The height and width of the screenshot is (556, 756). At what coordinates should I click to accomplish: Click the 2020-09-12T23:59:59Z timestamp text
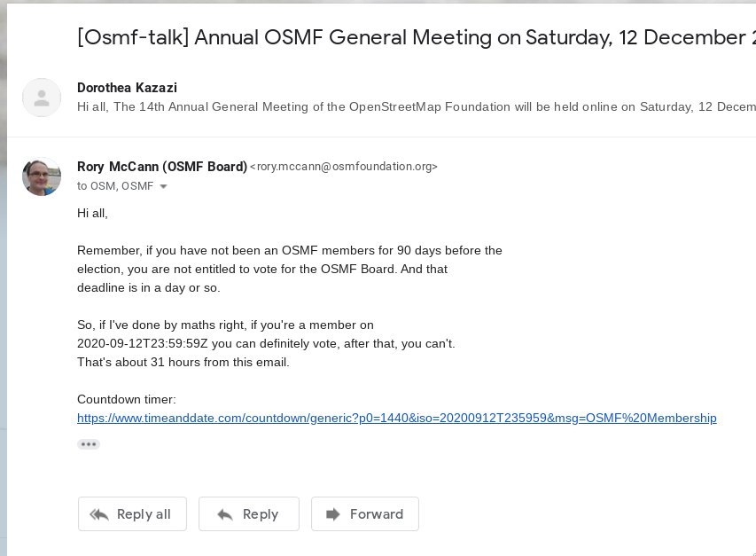[143, 344]
